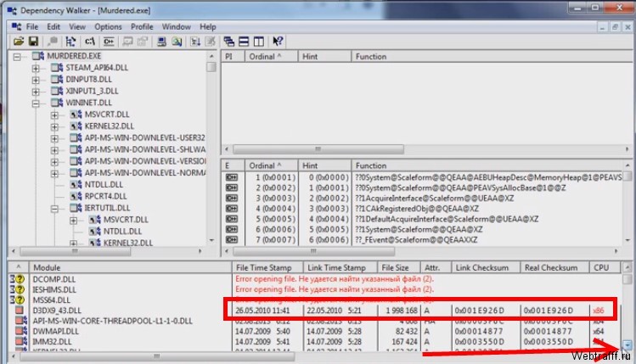Toggle Undecorate C++ Functions toolbar icon
The width and height of the screenshot is (636, 364).
point(109,42)
